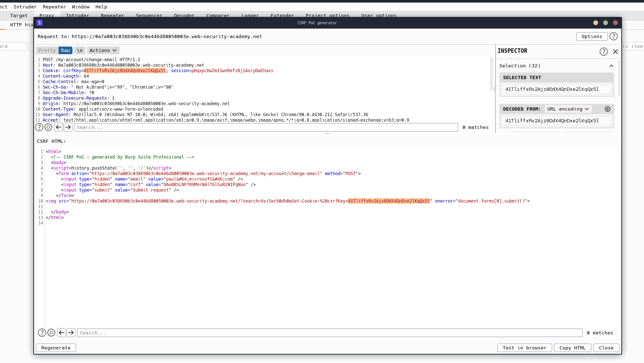The height and width of the screenshot is (363, 644).
Task: Switch to Raw view
Action: [65, 51]
